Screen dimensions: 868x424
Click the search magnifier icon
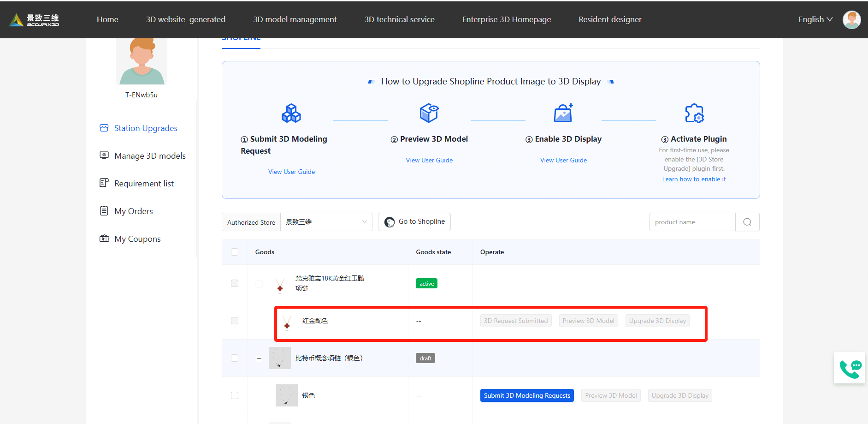[747, 222]
